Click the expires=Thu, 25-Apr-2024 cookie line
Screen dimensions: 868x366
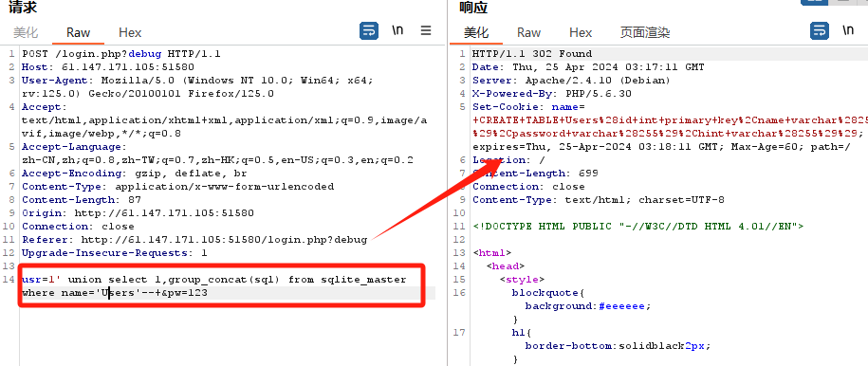(661, 147)
